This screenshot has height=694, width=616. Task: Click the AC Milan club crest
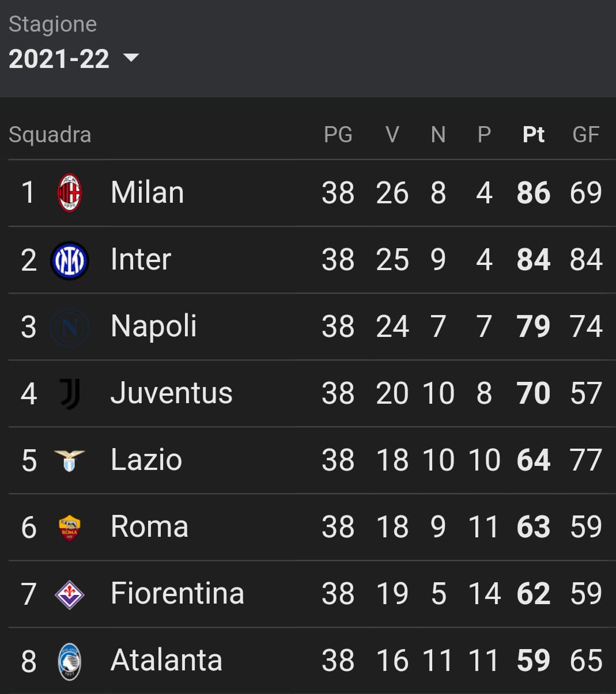[70, 193]
